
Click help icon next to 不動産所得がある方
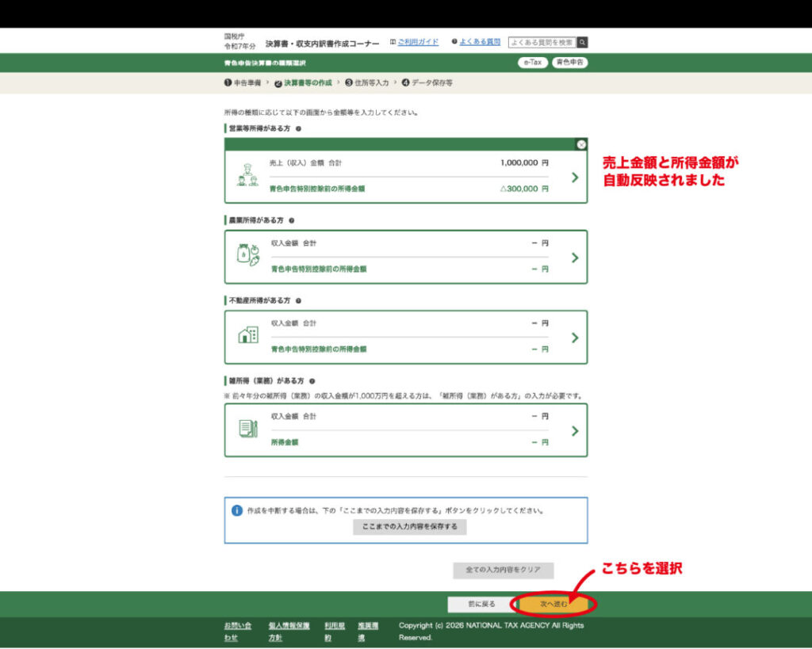(298, 301)
